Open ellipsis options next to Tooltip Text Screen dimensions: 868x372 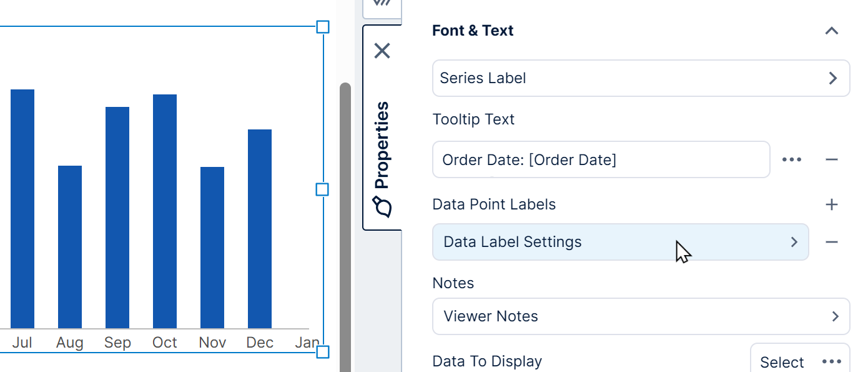click(x=792, y=159)
